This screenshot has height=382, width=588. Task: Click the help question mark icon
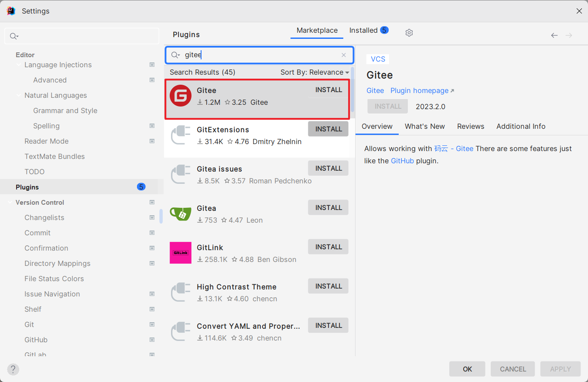pyautogui.click(x=13, y=369)
